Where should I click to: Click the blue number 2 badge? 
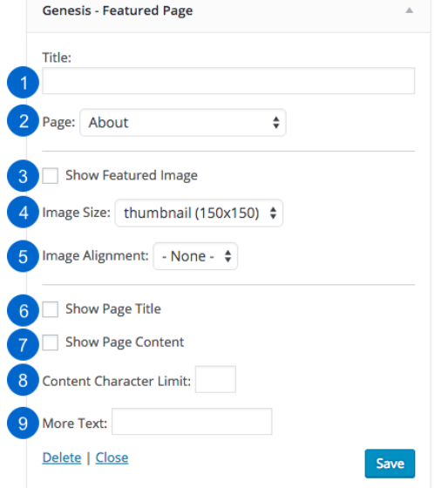point(23,121)
